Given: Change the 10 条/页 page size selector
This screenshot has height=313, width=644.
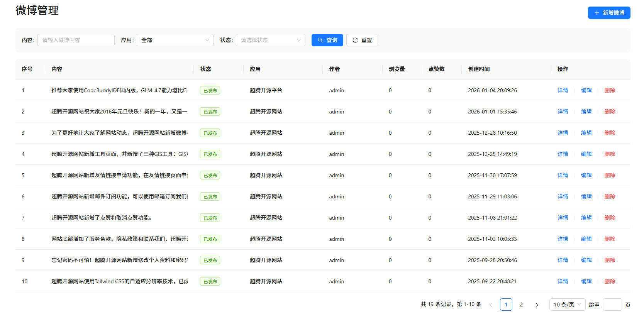Looking at the screenshot, I should [567, 305].
